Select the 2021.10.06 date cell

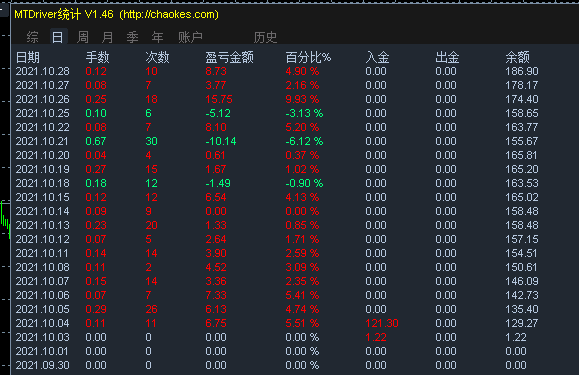(42, 296)
